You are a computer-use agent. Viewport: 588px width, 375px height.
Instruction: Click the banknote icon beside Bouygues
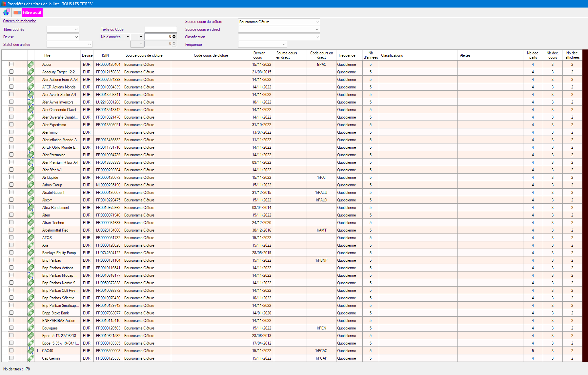pyautogui.click(x=31, y=328)
